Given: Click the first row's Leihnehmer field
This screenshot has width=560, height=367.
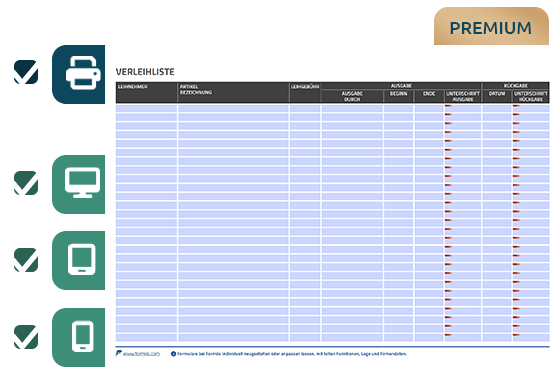Looking at the screenshot, I should tap(146, 108).
